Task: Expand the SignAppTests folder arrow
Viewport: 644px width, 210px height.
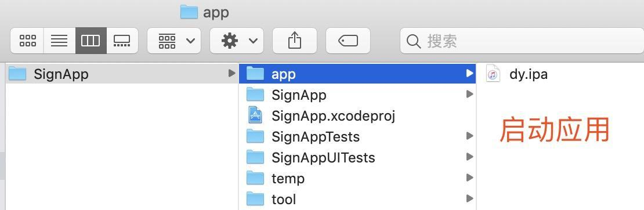Action: 469,136
